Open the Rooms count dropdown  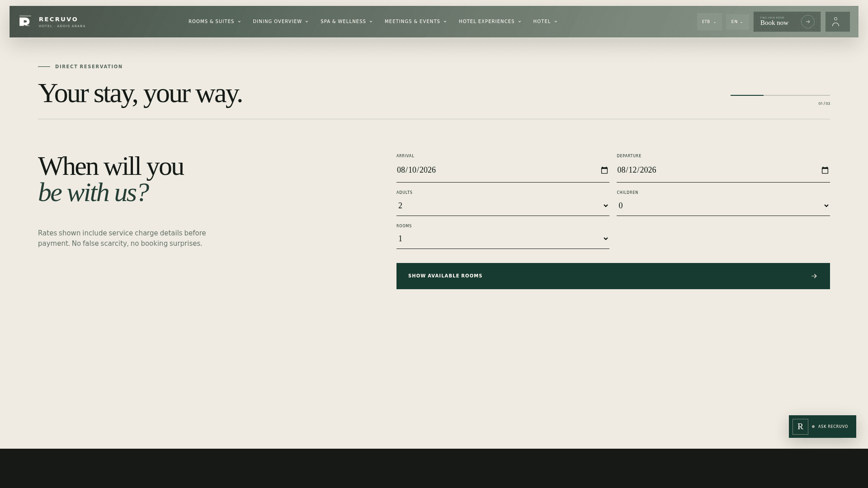click(503, 239)
